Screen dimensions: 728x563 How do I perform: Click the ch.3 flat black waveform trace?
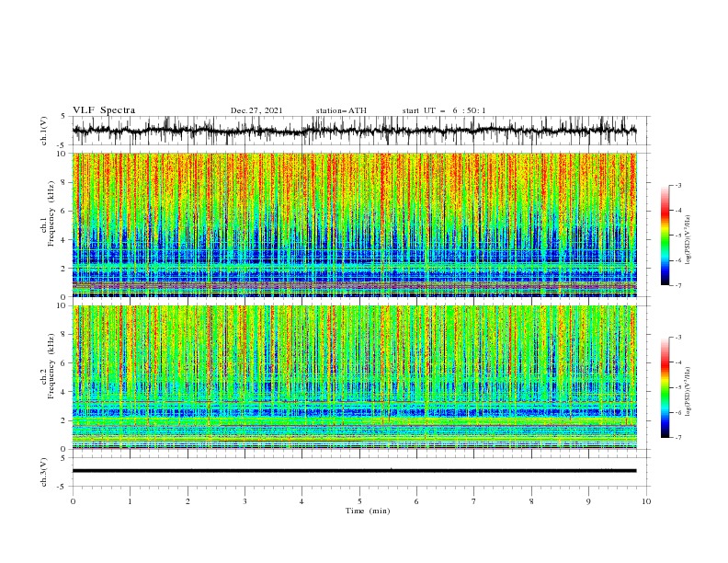pyautogui.click(x=354, y=471)
